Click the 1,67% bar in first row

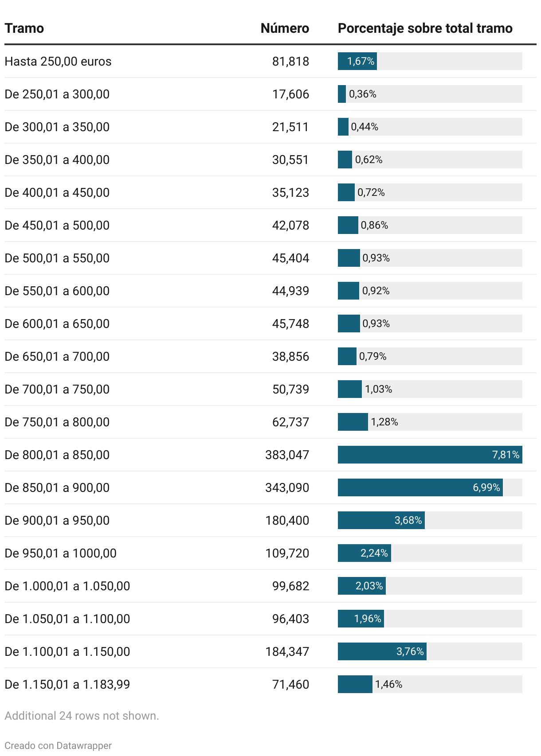(357, 61)
